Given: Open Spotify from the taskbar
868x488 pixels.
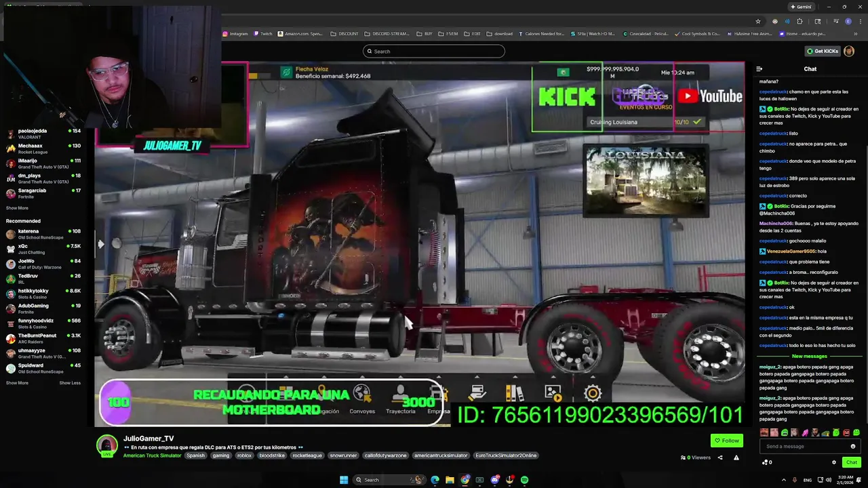Looking at the screenshot, I should (x=524, y=480).
